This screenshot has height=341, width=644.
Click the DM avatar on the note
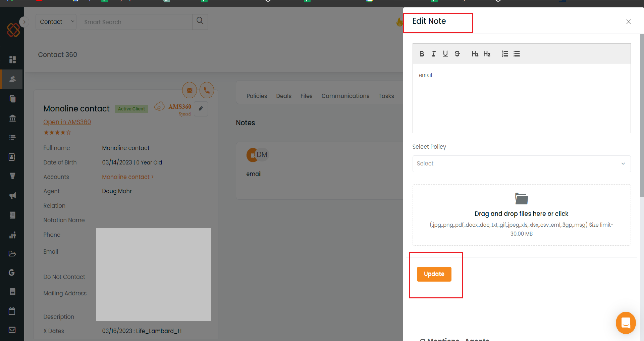tap(262, 155)
